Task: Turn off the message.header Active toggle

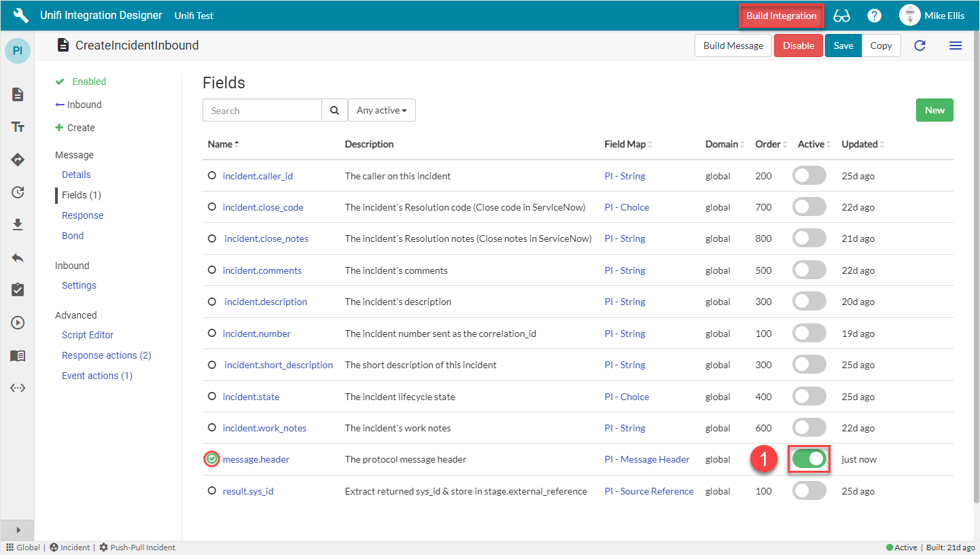Action: pos(809,459)
